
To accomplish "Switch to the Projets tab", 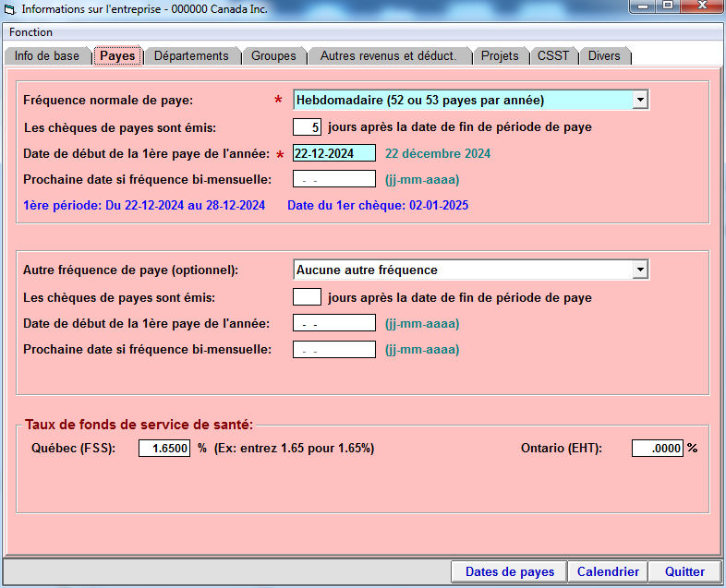I will tap(501, 56).
